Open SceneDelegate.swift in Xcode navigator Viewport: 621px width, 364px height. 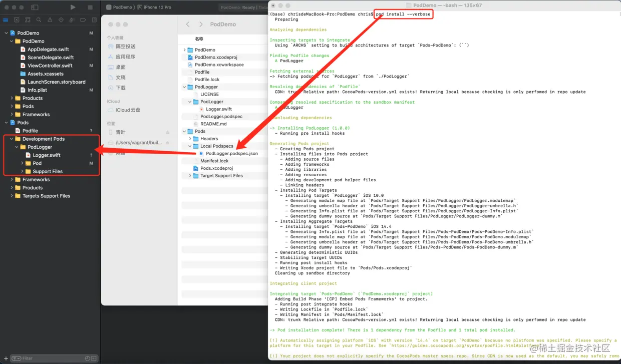(x=51, y=58)
